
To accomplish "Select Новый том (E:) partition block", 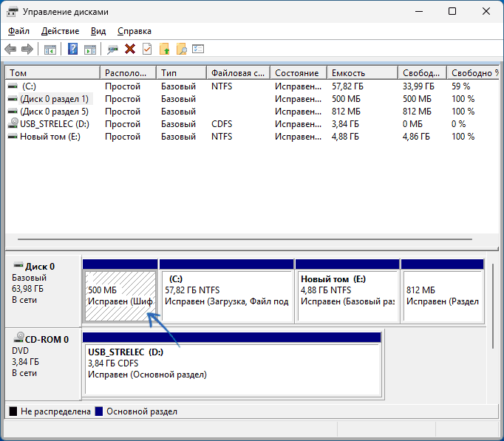I will point(347,295).
